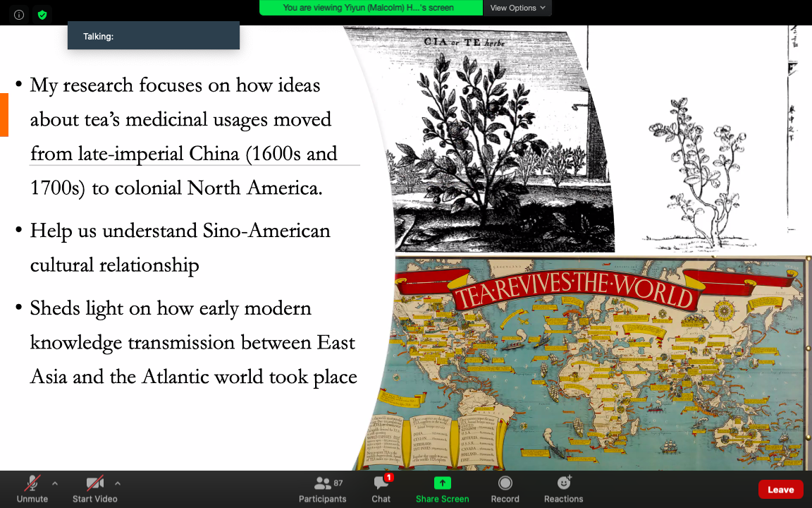Unmute the microphone
Viewport: 812px width, 508px height.
point(32,489)
